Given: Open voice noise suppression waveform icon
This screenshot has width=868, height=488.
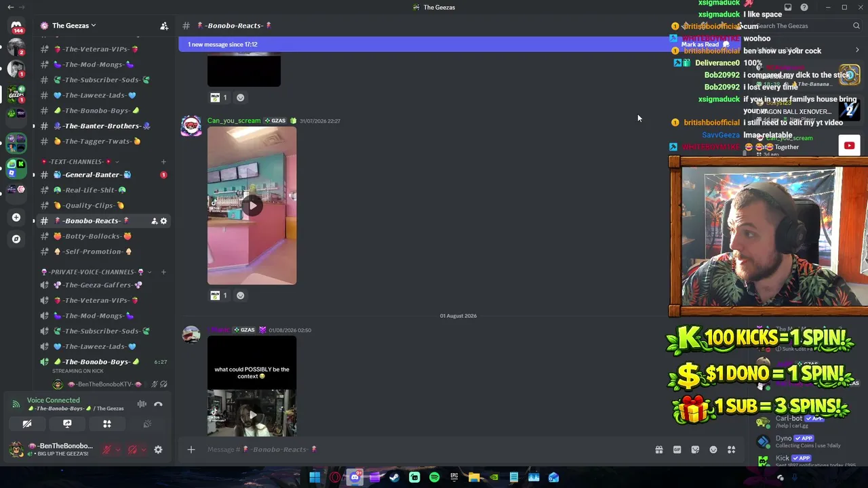Looking at the screenshot, I should 142,404.
